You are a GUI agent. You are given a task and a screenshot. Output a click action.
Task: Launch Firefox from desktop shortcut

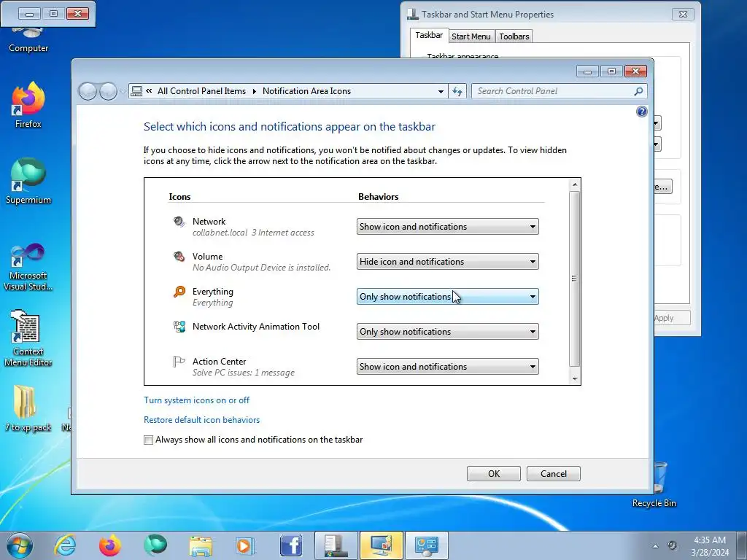pos(28,105)
